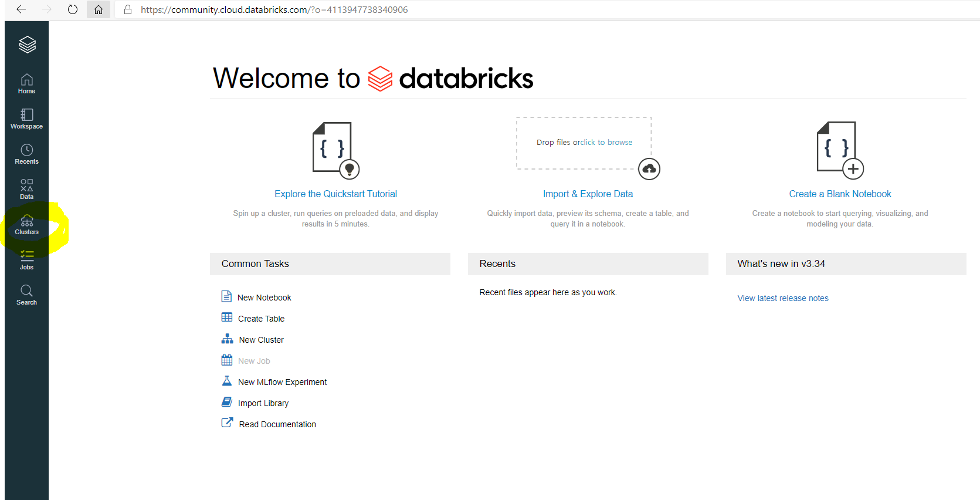Select New Notebook task

[x=265, y=298]
